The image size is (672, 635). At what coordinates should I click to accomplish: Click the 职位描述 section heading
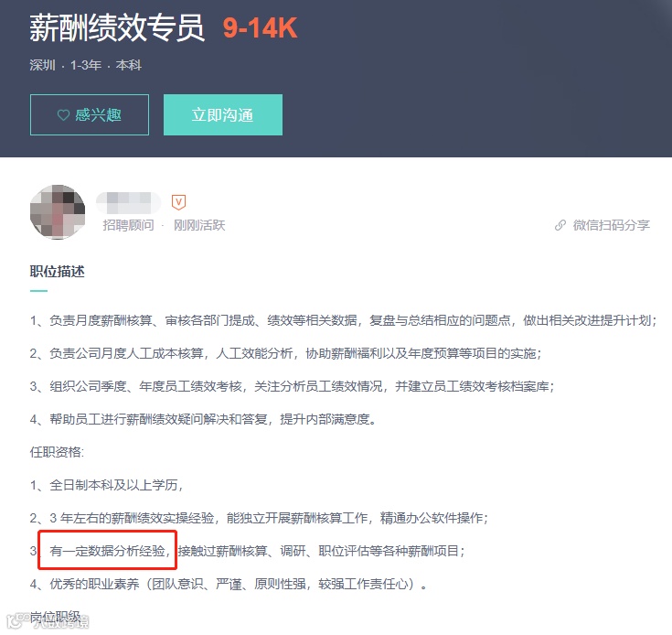click(x=57, y=272)
